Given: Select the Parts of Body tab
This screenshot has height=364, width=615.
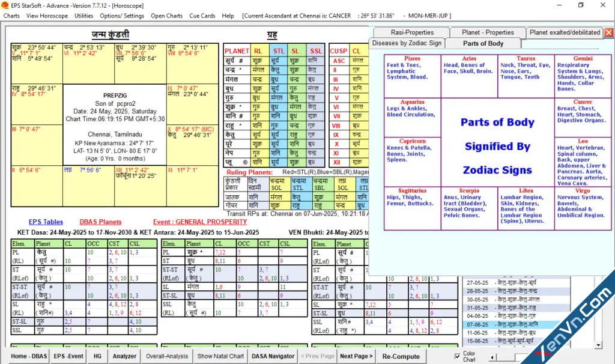Looking at the screenshot, I should pos(483,43).
